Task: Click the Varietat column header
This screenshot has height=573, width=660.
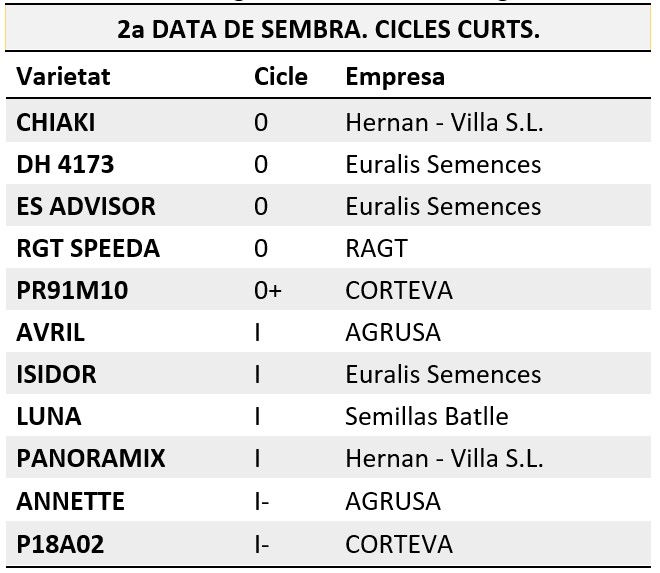Action: (x=63, y=77)
